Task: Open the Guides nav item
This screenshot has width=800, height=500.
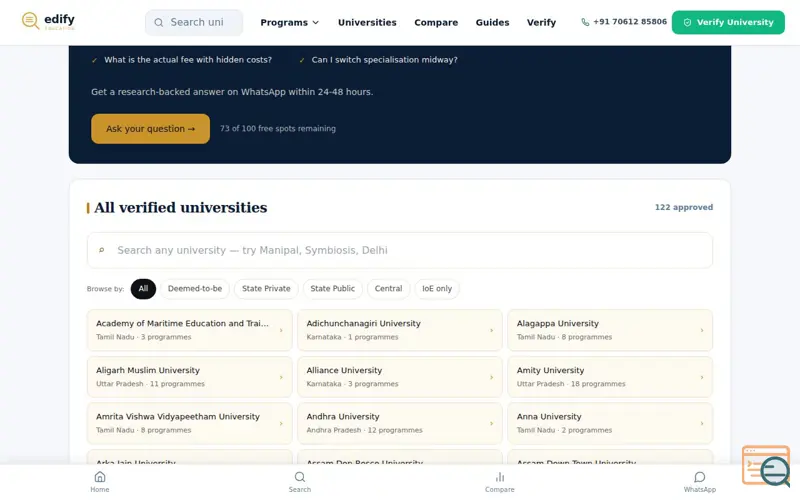Action: coord(492,22)
